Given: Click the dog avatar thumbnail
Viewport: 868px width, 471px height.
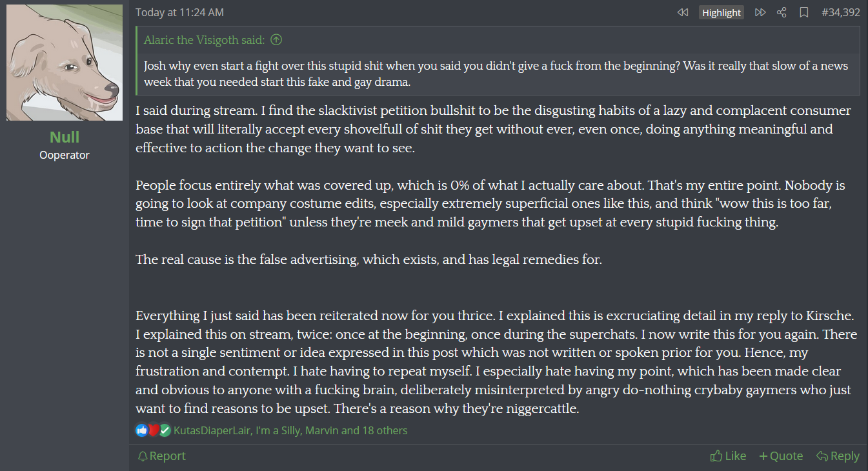Looking at the screenshot, I should (65, 63).
